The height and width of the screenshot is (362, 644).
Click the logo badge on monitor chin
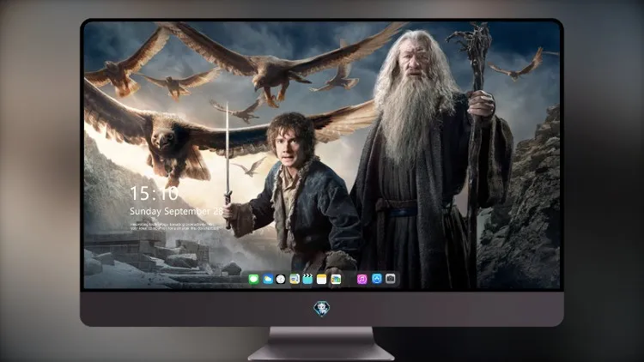pos(322,309)
